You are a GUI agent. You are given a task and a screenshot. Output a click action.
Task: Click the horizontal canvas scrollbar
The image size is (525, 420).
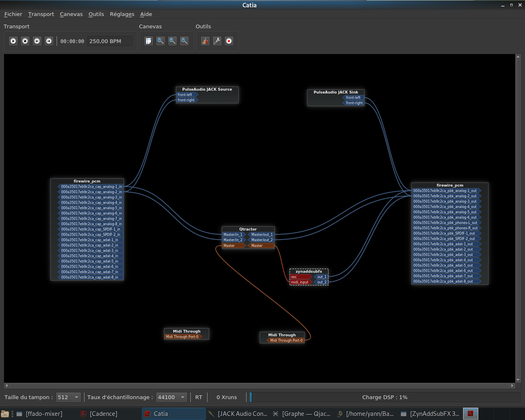click(x=259, y=386)
